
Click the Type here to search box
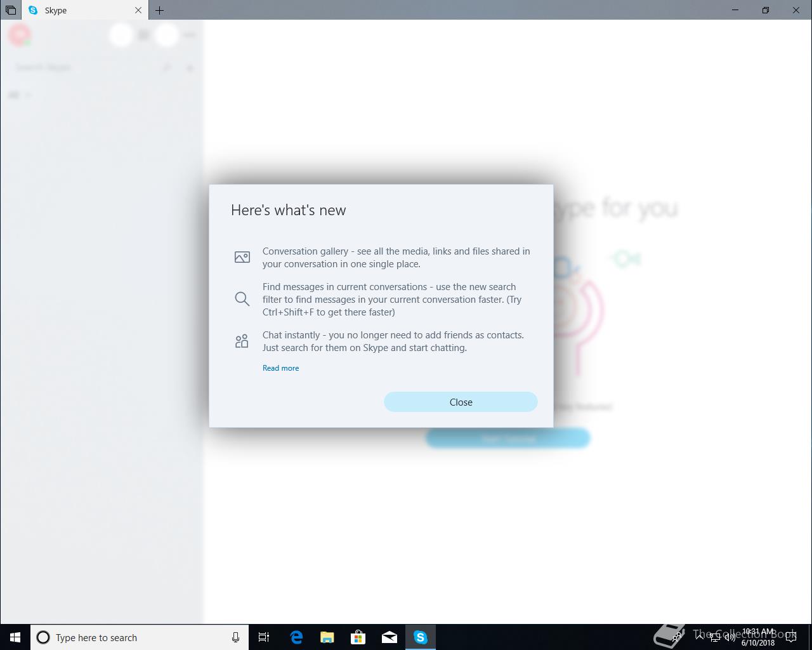point(140,637)
